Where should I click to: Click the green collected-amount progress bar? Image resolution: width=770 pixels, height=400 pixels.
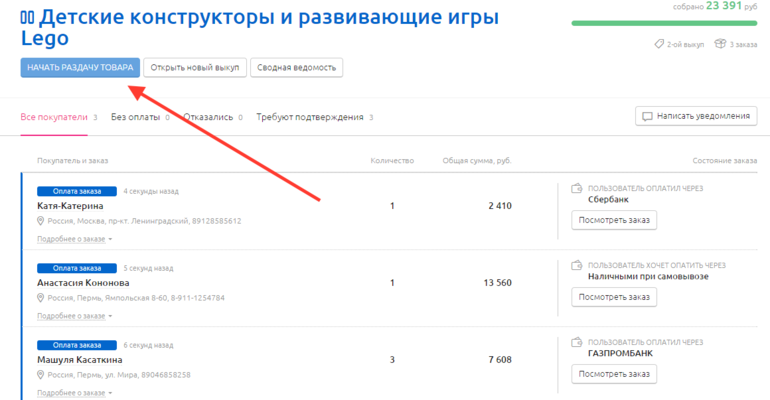(x=663, y=22)
